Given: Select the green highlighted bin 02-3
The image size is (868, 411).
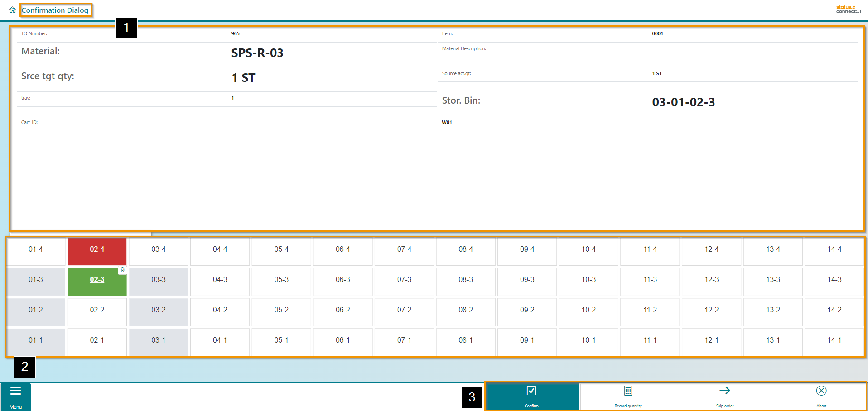Looking at the screenshot, I should [x=97, y=280].
